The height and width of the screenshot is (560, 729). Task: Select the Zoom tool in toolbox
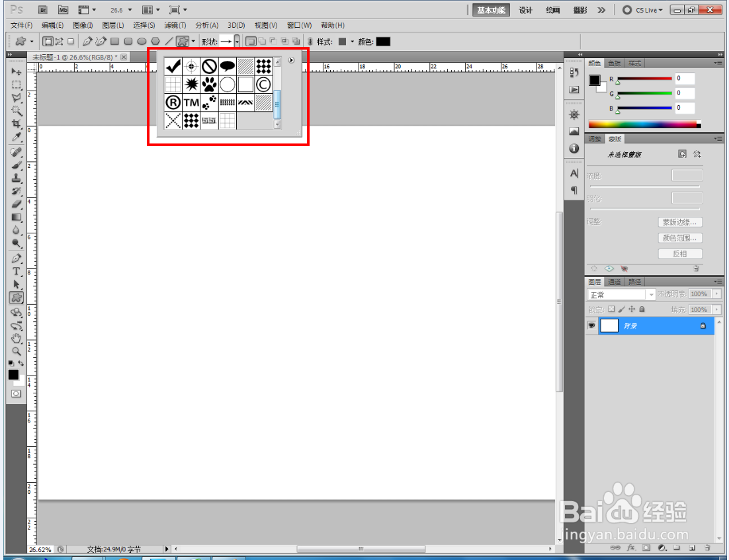17,351
